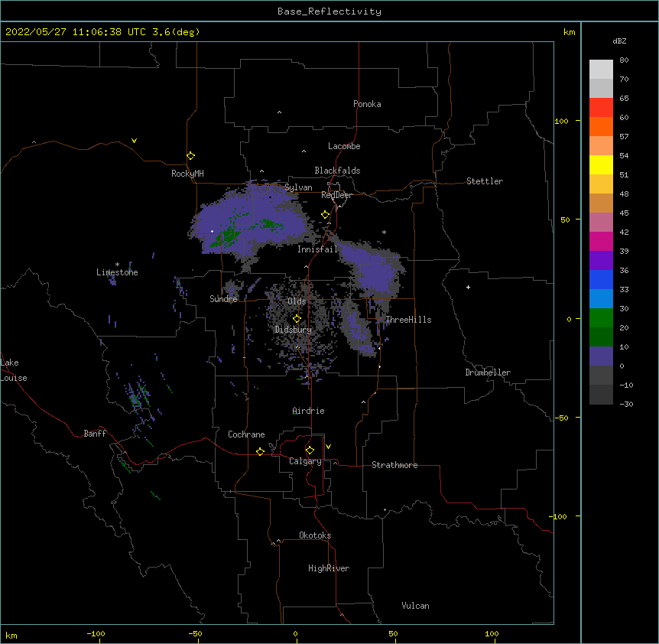659x644 pixels.
Task: Select the yellow diamond marker under Cochrane
Action: point(260,451)
